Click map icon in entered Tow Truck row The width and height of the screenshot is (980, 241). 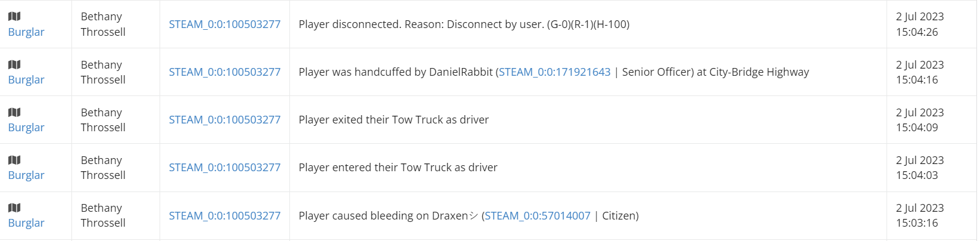coord(14,160)
